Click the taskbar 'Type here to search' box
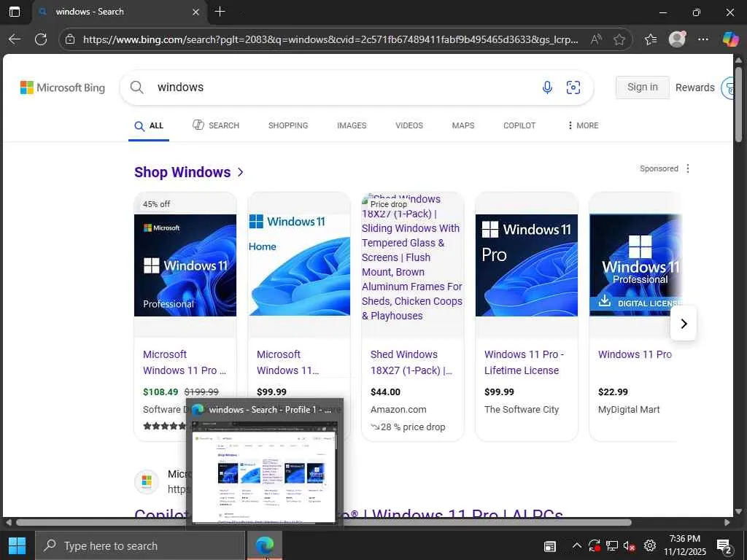This screenshot has width=747, height=560. point(140,545)
